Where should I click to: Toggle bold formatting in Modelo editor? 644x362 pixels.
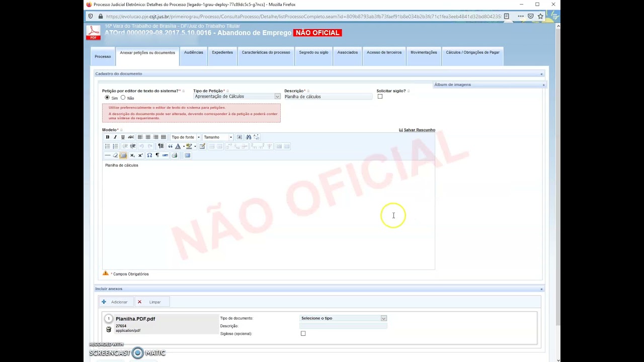coord(108,137)
